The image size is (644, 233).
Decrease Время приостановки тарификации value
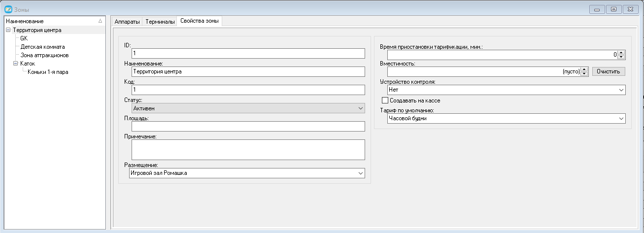coord(621,57)
